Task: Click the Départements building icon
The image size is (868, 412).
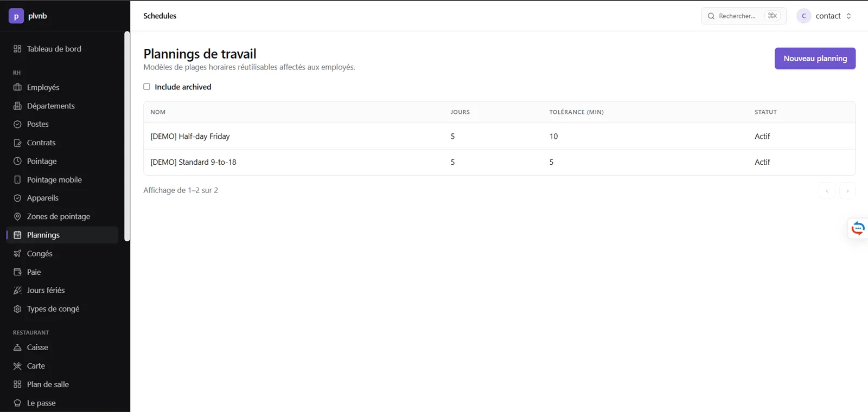Action: point(17,106)
